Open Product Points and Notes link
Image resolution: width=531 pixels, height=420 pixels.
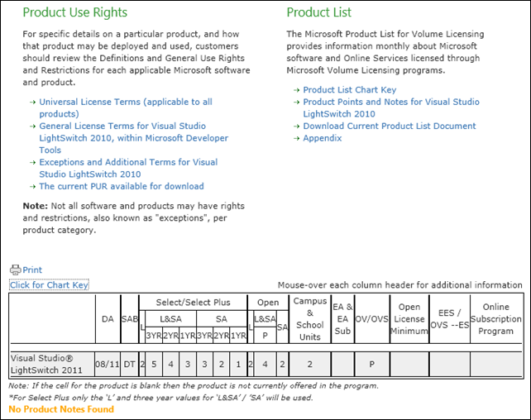coord(391,107)
